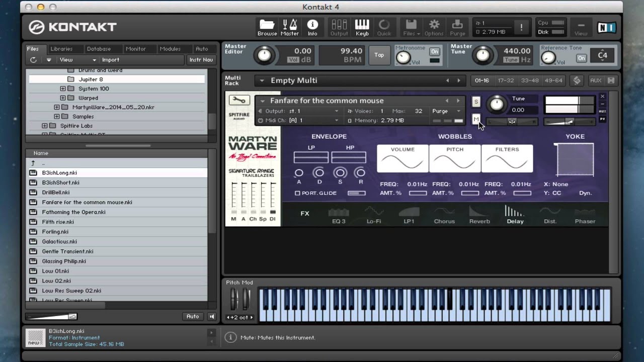
Task: Select the 17-32 rack page
Action: tap(506, 80)
